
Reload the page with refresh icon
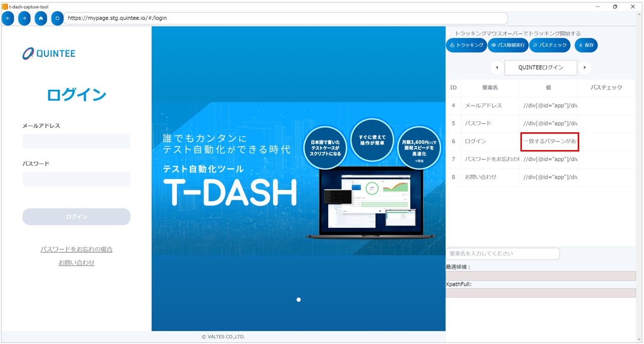click(x=57, y=18)
